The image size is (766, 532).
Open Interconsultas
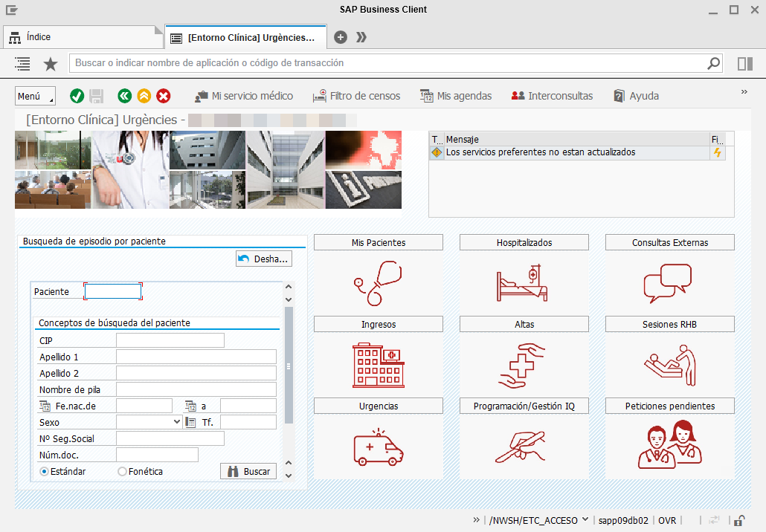pyautogui.click(x=552, y=96)
